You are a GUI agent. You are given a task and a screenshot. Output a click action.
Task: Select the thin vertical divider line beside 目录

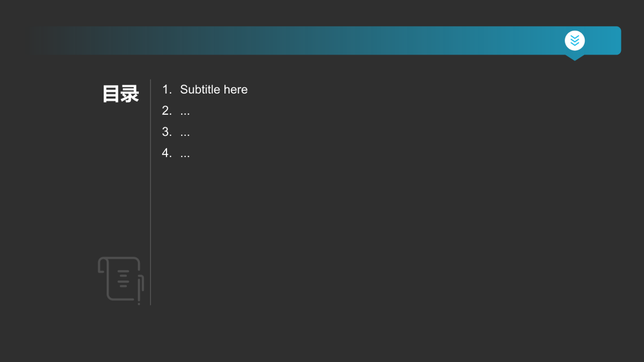(x=150, y=192)
